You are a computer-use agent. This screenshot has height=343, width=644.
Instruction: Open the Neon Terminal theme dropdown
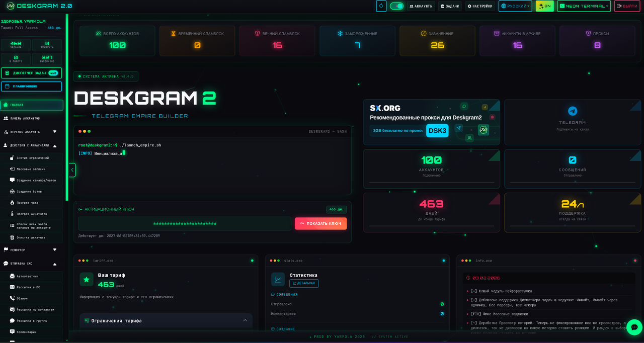tap(584, 6)
